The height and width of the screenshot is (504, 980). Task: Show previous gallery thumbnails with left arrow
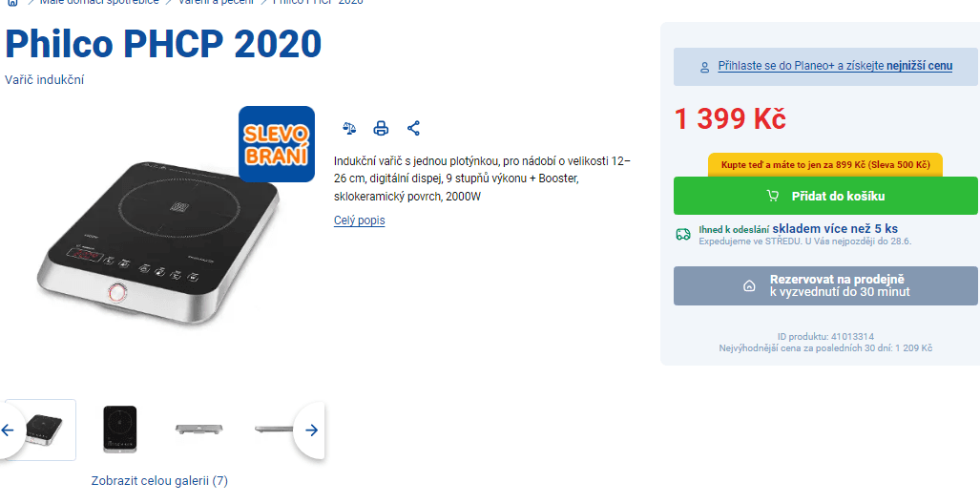(x=9, y=430)
